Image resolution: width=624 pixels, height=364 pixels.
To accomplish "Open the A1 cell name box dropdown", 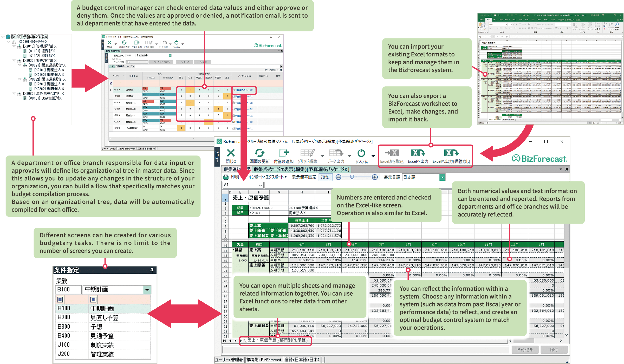I will [261, 185].
